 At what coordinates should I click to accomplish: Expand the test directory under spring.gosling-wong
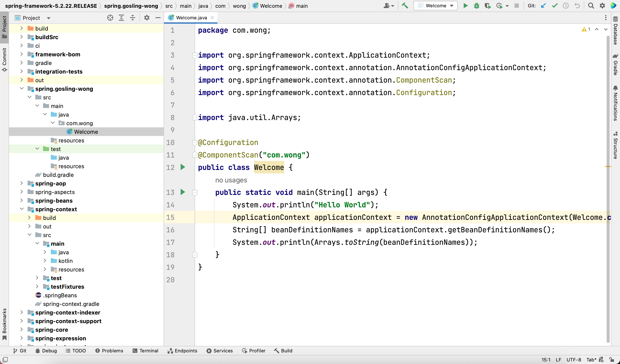pos(38,149)
